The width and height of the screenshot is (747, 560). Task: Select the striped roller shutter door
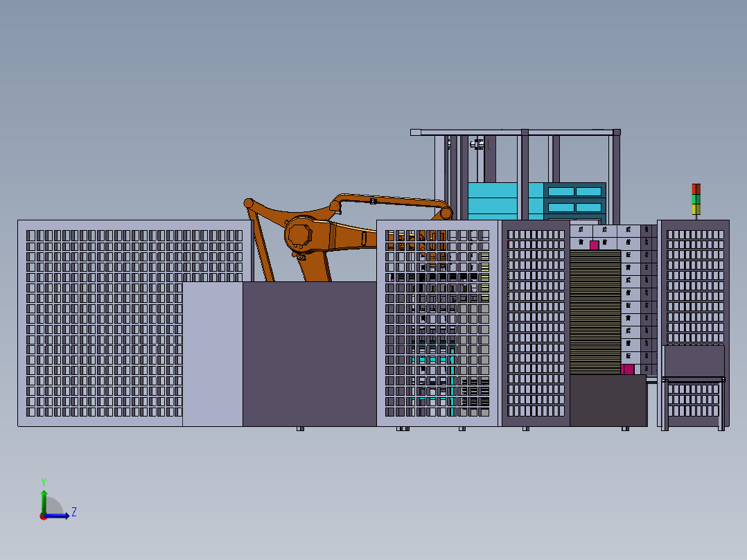(595, 312)
